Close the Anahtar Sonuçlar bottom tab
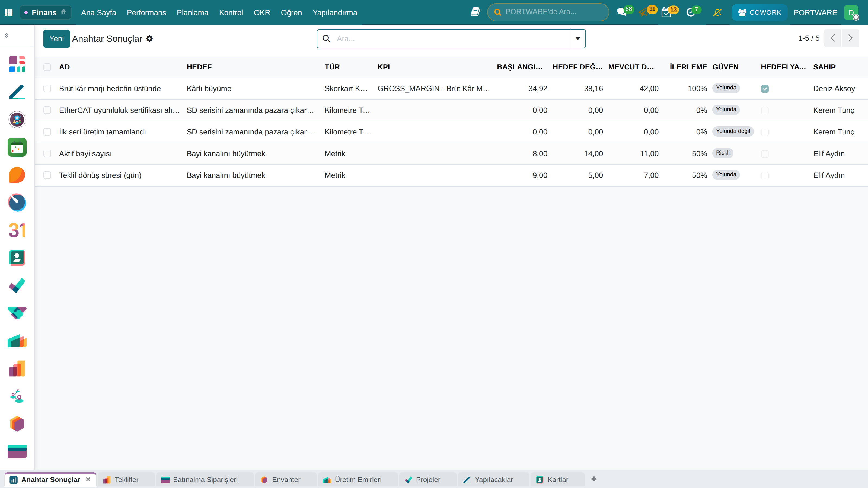 [x=88, y=479]
